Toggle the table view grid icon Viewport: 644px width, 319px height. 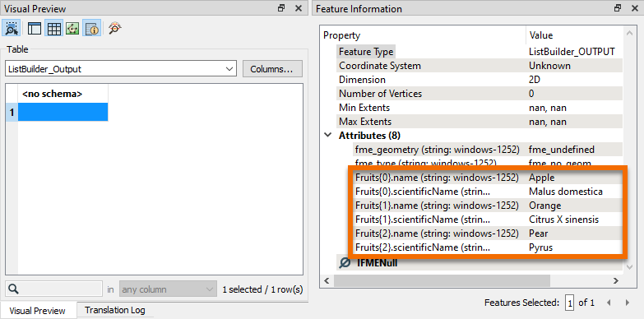pyautogui.click(x=53, y=28)
